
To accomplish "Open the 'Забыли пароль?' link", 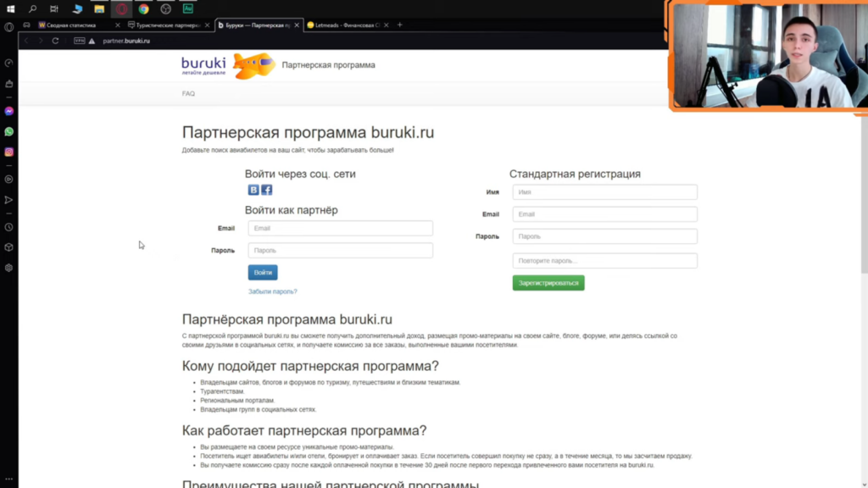I will pos(272,291).
